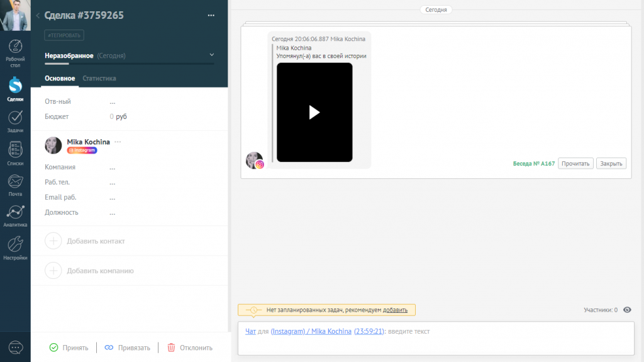Click the Прочитать button

coord(575,164)
